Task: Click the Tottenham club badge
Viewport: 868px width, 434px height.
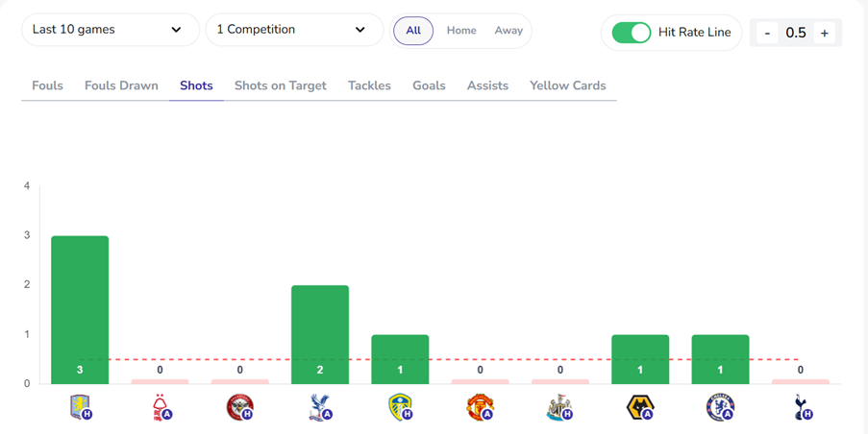Action: pos(800,407)
